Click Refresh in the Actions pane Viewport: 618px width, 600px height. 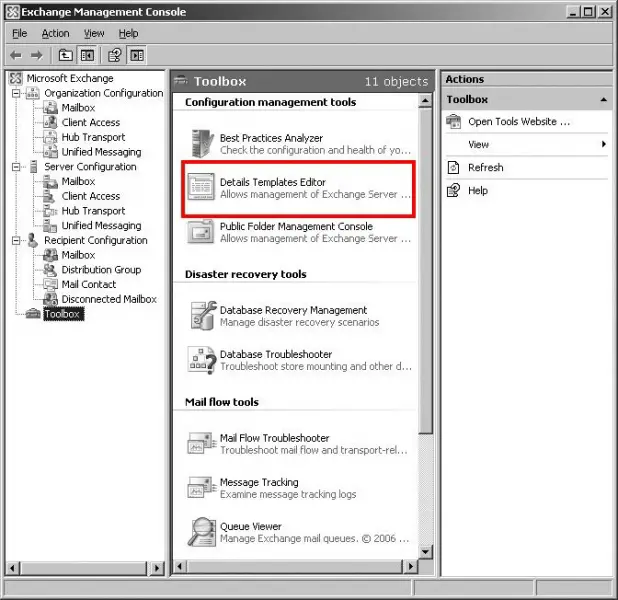tap(486, 168)
